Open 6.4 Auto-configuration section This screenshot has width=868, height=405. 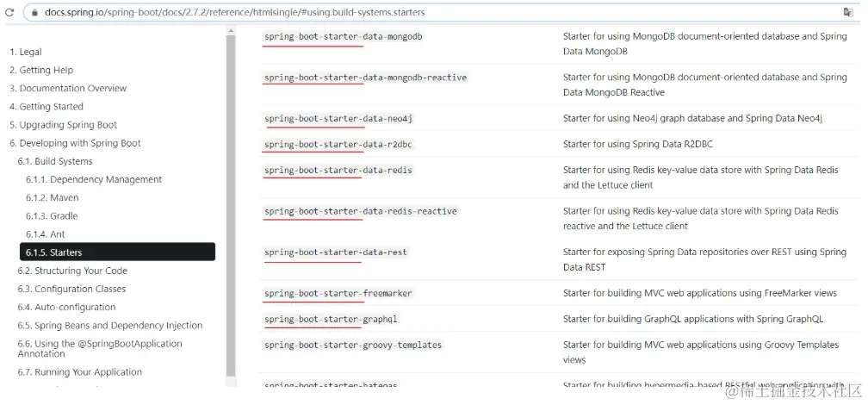[66, 307]
